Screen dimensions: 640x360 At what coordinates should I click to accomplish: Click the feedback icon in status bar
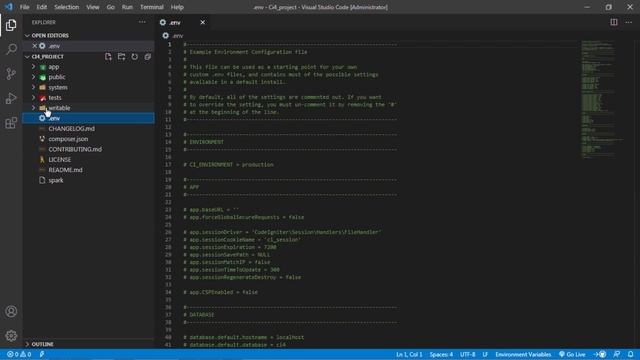tap(616, 354)
